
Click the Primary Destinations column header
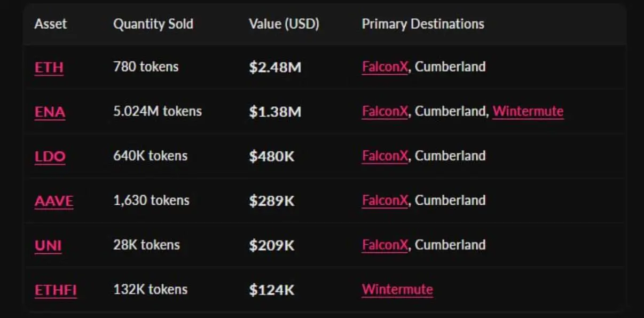coord(423,24)
